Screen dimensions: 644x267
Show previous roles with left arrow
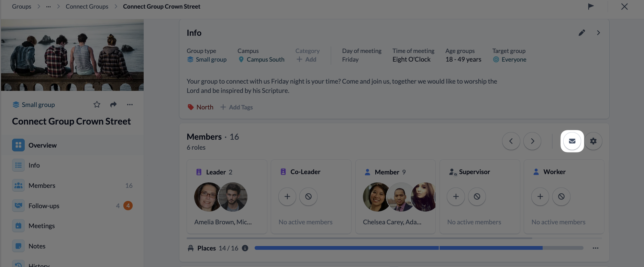tap(511, 141)
